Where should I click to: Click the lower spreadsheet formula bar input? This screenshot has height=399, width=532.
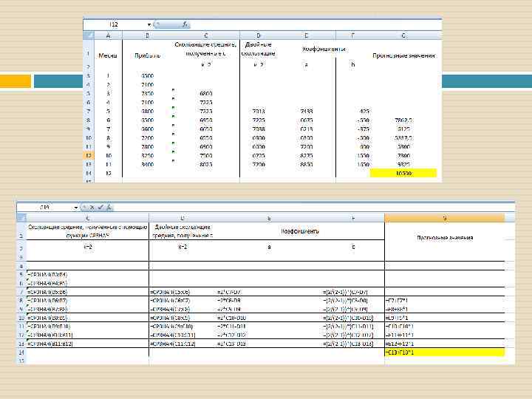[x=314, y=207]
